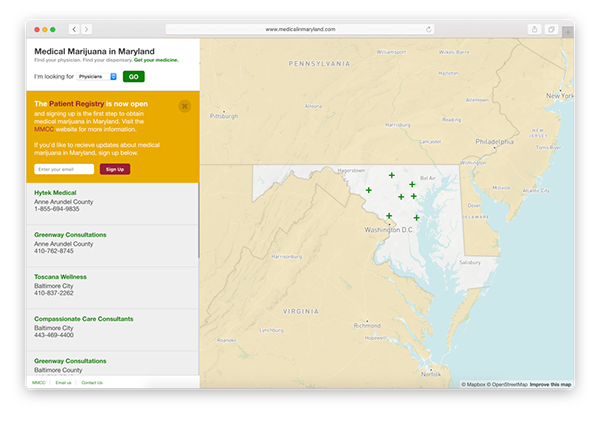Open the browser share icon
Image resolution: width=600 pixels, height=421 pixels.
(534, 29)
